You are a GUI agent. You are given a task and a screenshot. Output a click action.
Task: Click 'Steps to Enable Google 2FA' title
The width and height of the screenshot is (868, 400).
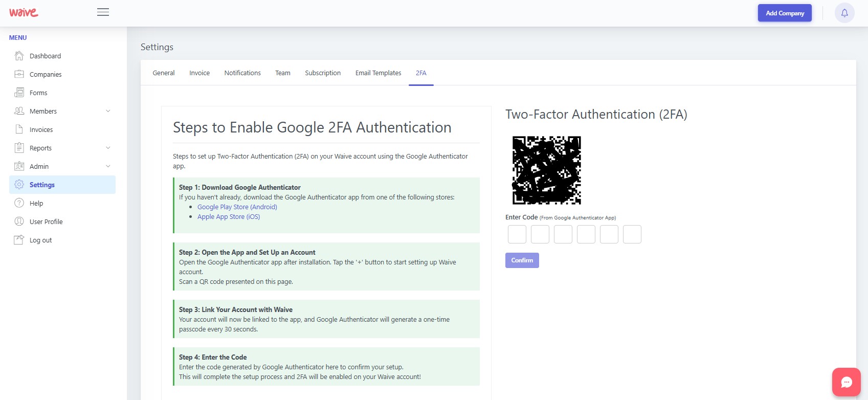pyautogui.click(x=312, y=127)
